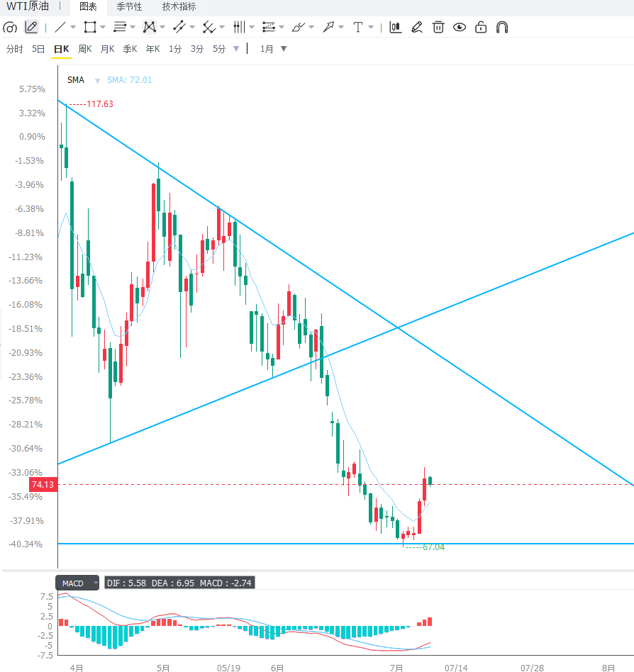Toggle the lock drawings icon
The image size is (634, 672).
(481, 28)
